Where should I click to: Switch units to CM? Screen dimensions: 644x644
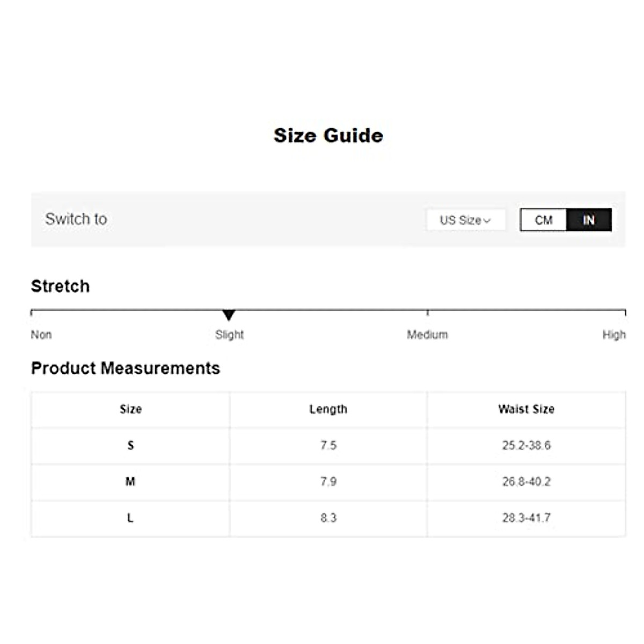543,220
